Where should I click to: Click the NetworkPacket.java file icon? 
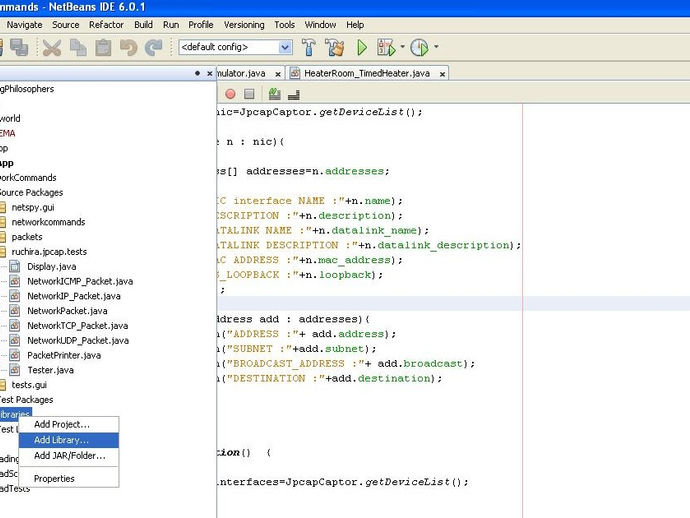[15, 311]
